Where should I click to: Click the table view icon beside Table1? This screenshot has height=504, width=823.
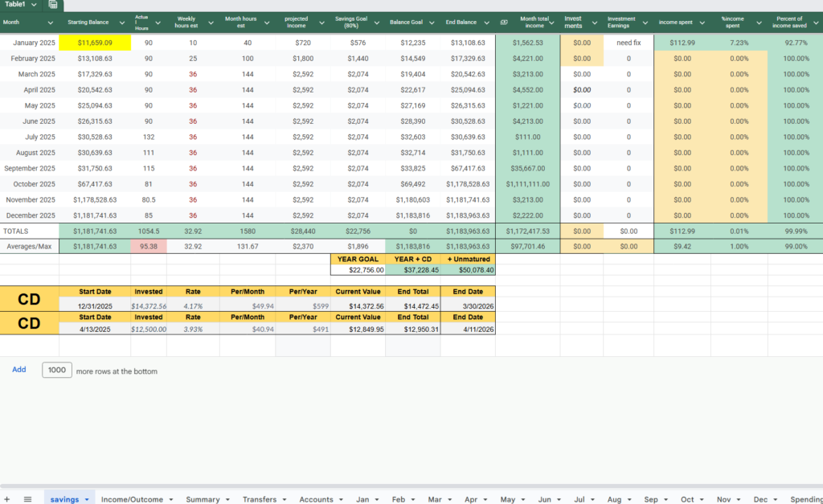(53, 5)
